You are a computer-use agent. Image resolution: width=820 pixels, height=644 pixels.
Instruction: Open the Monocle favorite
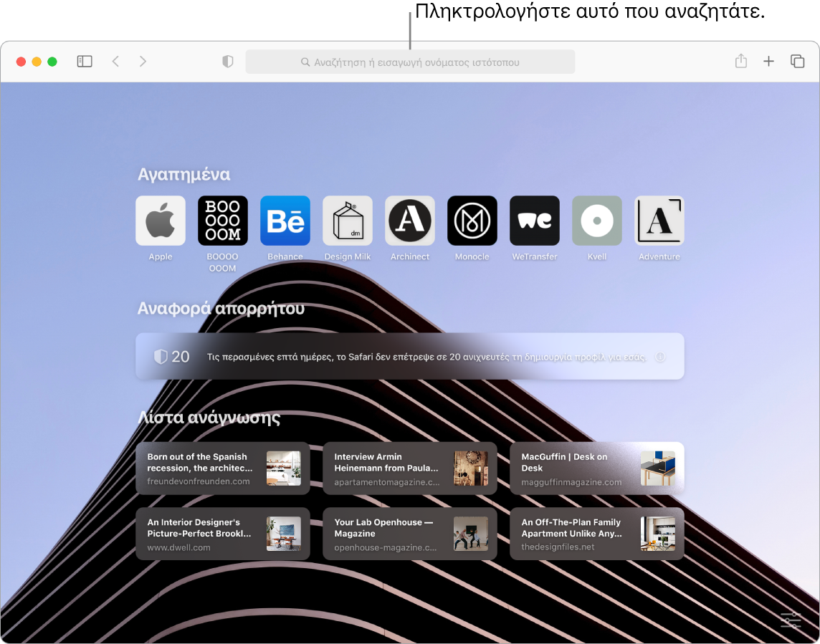click(x=472, y=221)
